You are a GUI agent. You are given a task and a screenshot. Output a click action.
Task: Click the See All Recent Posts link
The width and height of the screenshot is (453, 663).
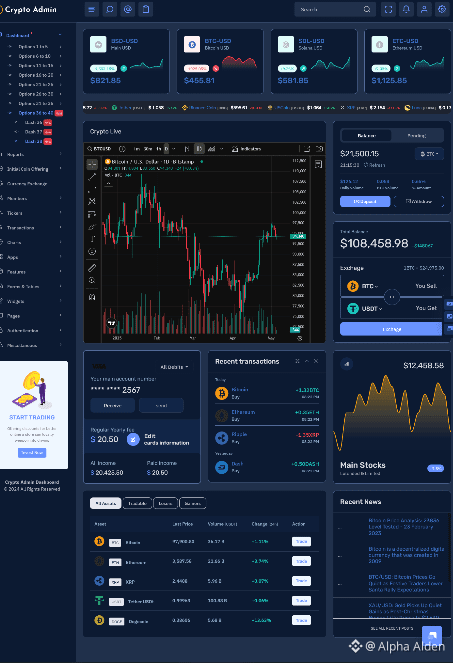point(392,628)
